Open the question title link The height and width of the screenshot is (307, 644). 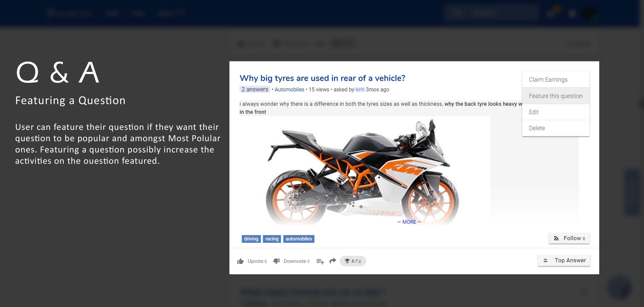pyautogui.click(x=322, y=78)
